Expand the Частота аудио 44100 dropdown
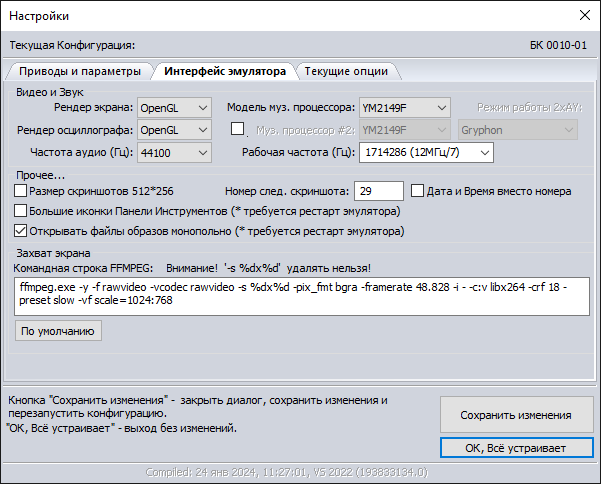 174,152
